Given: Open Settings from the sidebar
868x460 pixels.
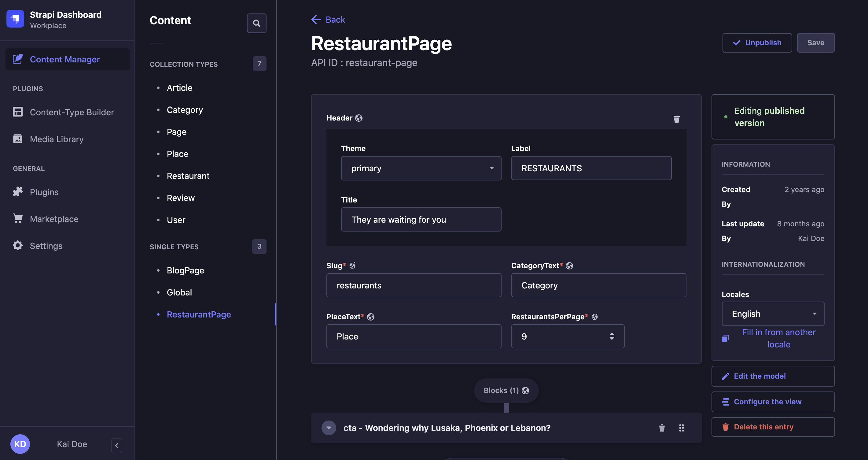Looking at the screenshot, I should [x=46, y=246].
